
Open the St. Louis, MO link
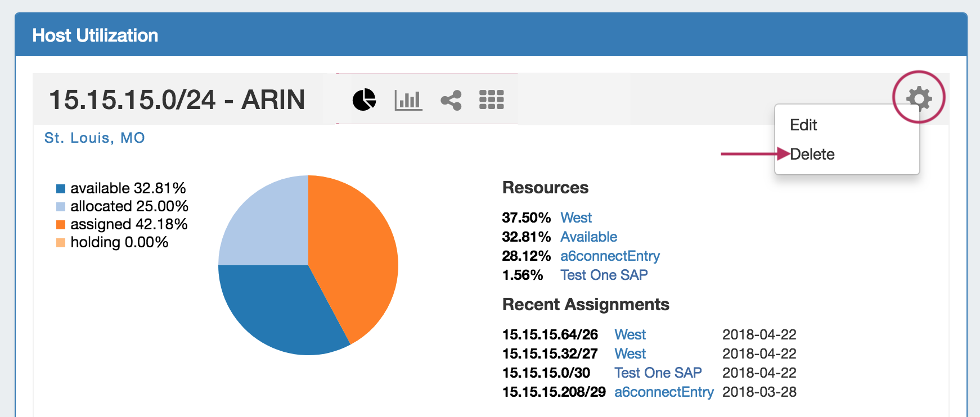click(x=95, y=138)
